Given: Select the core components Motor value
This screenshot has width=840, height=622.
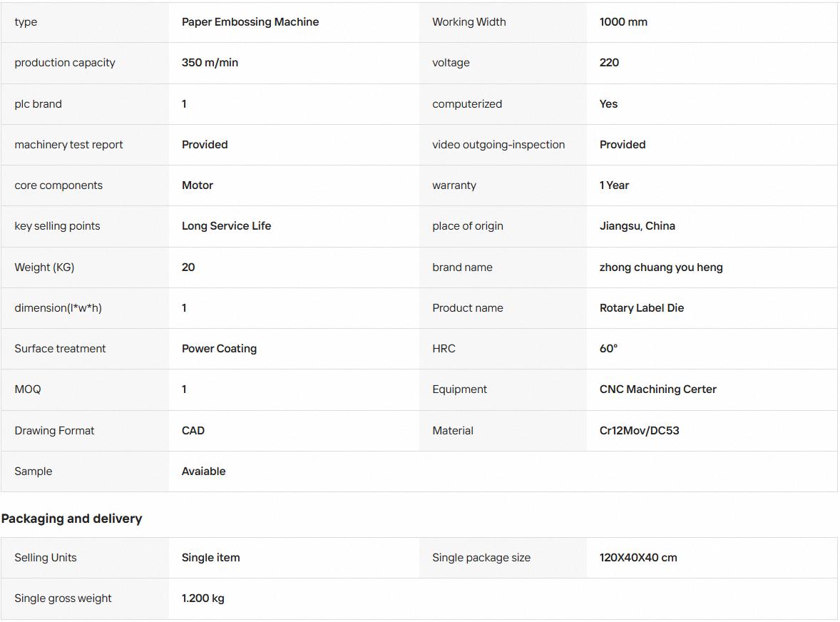Looking at the screenshot, I should 197,185.
